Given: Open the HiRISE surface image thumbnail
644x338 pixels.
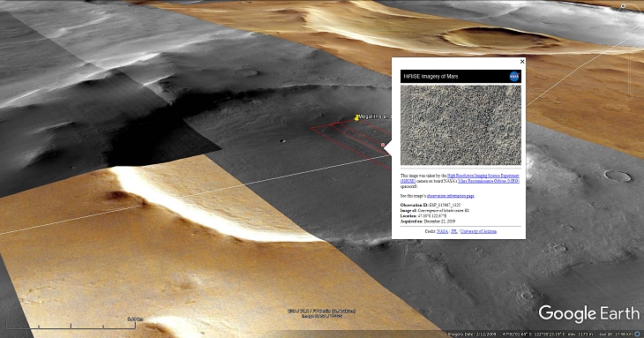Looking at the screenshot, I should coord(461,125).
